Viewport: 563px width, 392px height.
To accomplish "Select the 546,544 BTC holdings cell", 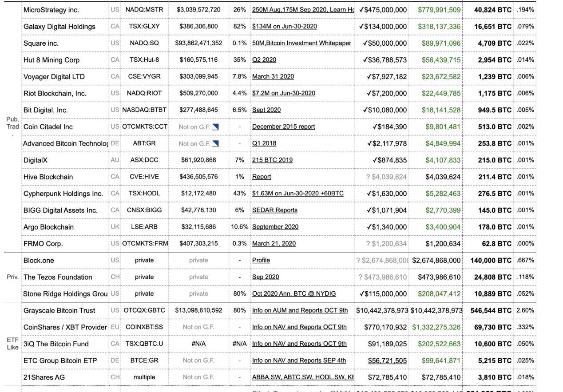I will tap(491, 310).
